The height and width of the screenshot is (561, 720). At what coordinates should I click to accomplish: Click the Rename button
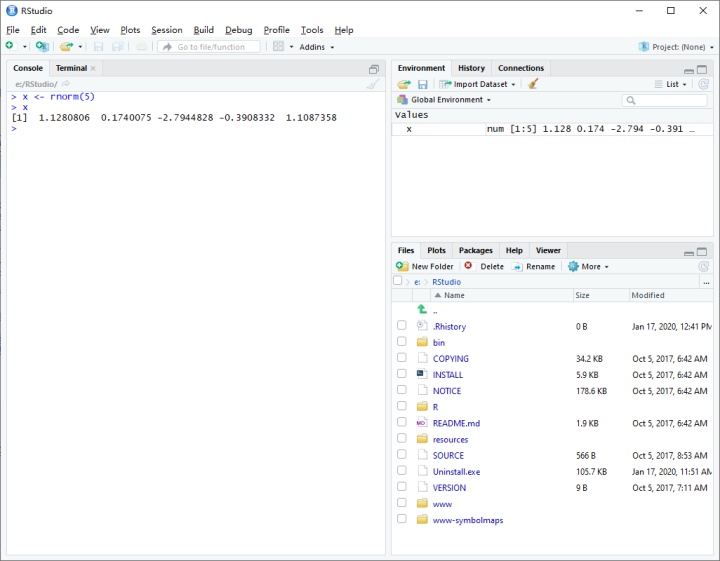coord(534,266)
